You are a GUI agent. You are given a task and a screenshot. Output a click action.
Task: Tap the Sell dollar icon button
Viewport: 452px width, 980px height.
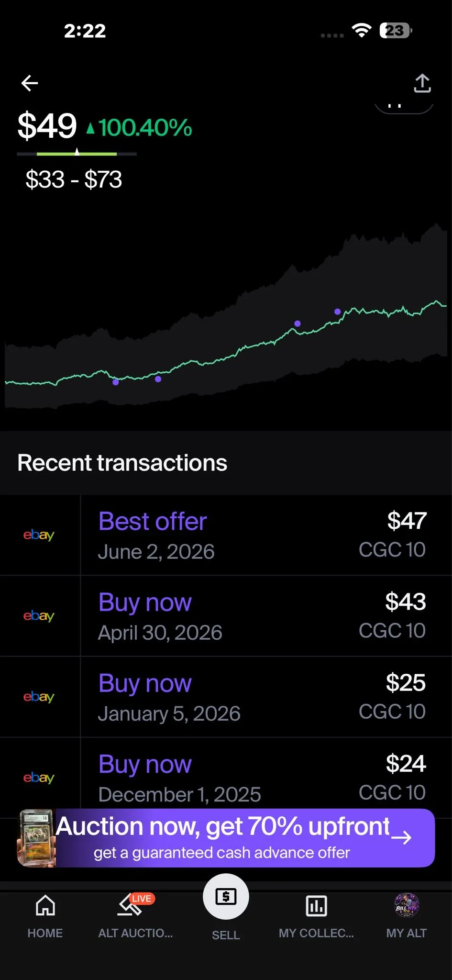coord(226,896)
